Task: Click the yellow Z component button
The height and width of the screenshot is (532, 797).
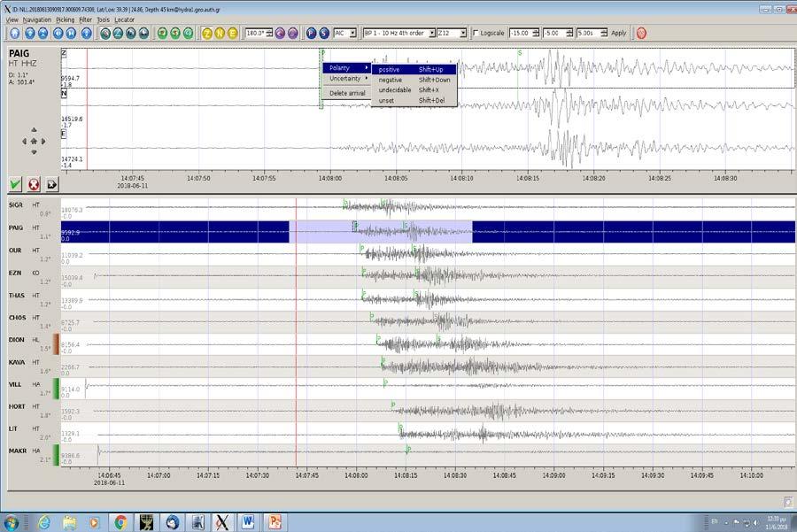Action: [x=207, y=33]
